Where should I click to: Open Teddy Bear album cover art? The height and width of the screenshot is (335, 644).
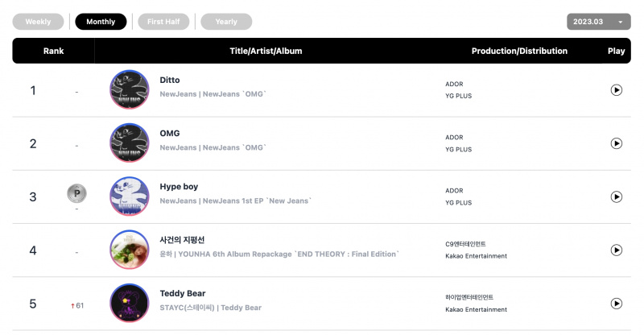(x=130, y=303)
